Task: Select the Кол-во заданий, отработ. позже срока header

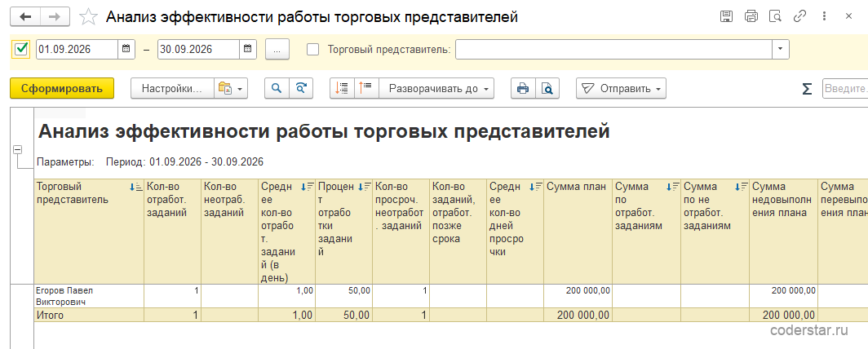Action: click(x=458, y=232)
